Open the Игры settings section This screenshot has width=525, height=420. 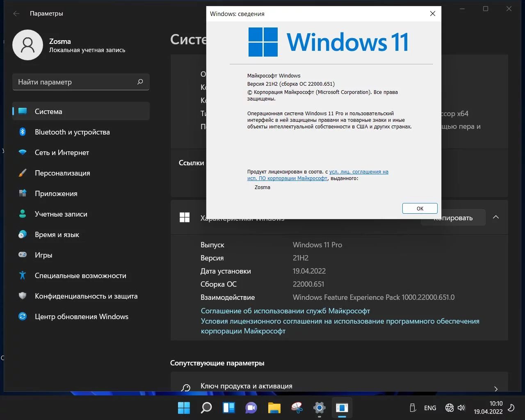tap(81, 255)
